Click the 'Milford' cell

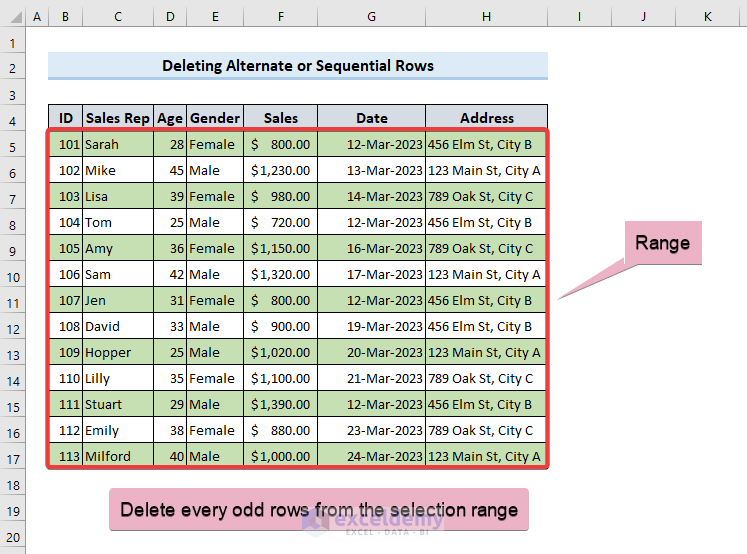(118, 456)
